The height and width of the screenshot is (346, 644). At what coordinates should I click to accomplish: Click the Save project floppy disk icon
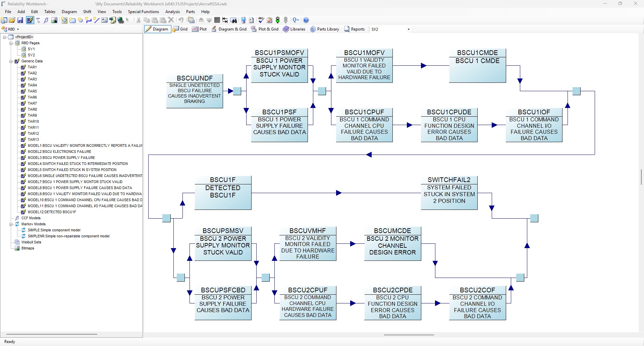click(20, 20)
